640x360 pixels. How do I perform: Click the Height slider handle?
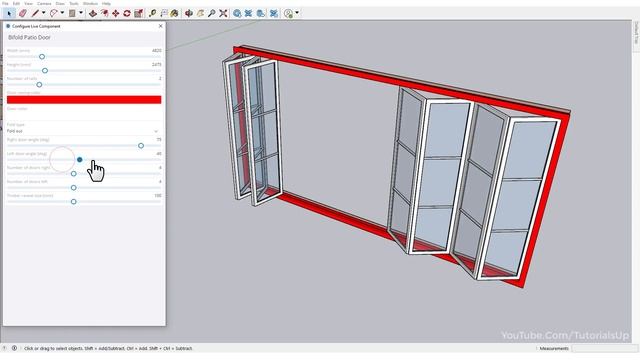(45, 71)
